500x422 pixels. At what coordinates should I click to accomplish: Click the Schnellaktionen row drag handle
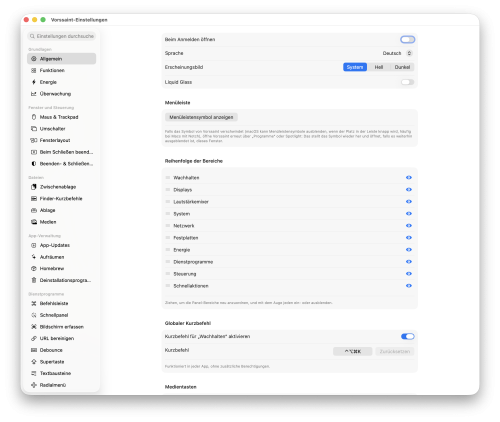coord(168,286)
